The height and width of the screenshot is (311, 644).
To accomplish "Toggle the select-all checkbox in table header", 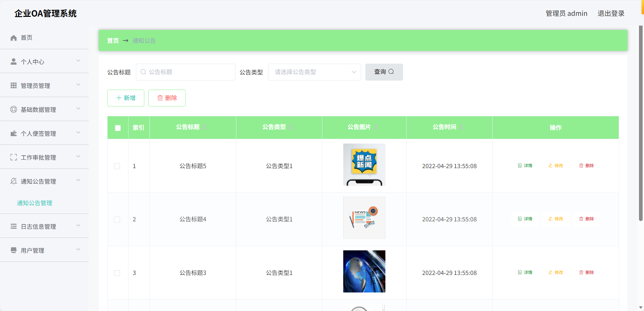I will point(118,128).
